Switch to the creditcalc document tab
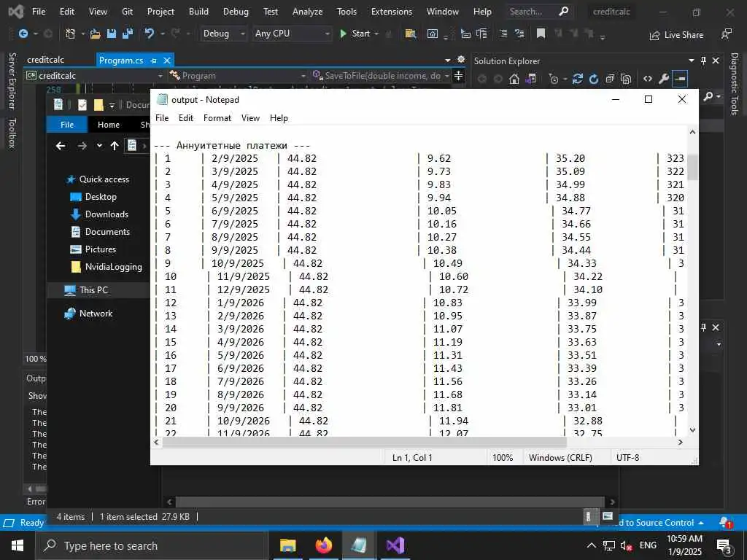The image size is (747, 560). [x=46, y=60]
